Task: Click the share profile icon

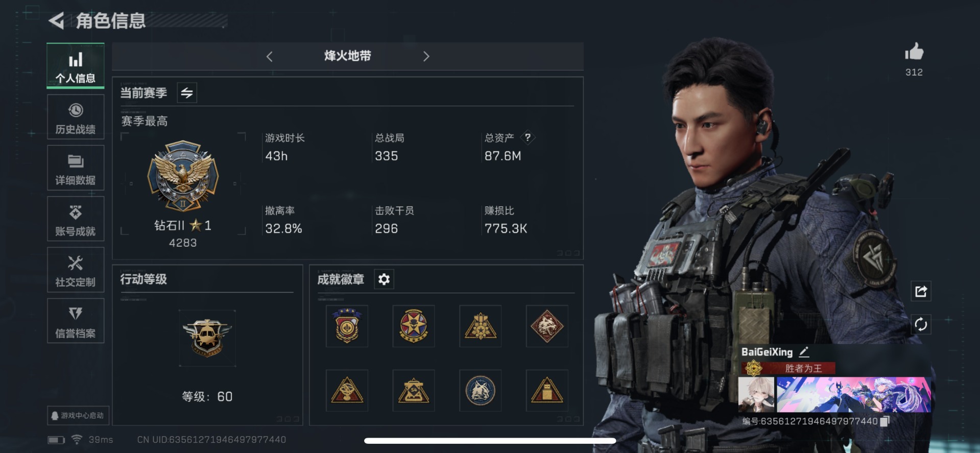Action: (921, 291)
